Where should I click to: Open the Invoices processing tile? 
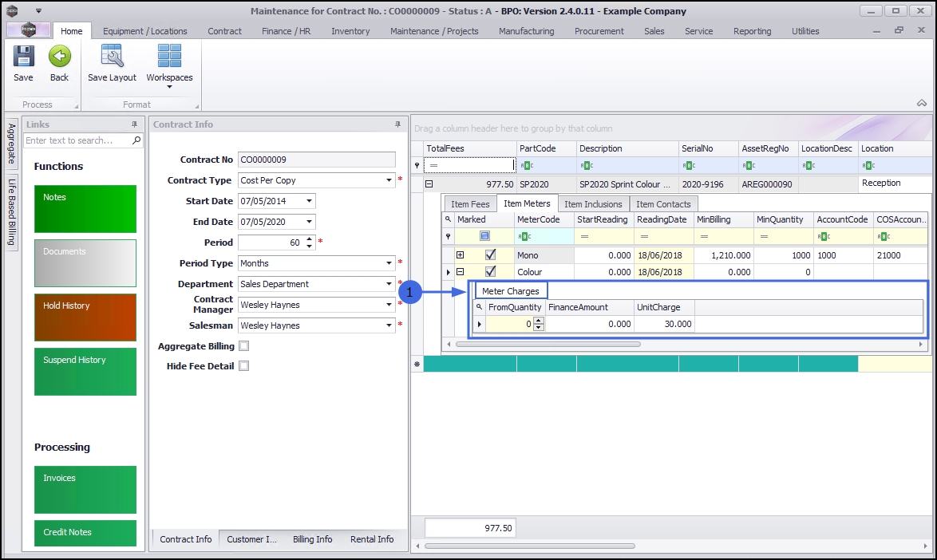click(x=85, y=489)
